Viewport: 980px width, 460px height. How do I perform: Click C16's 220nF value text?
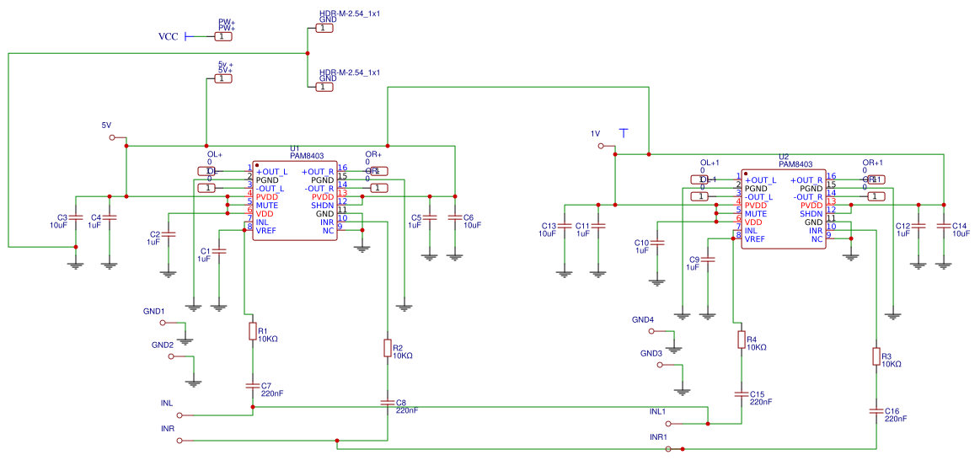pyautogui.click(x=896, y=419)
